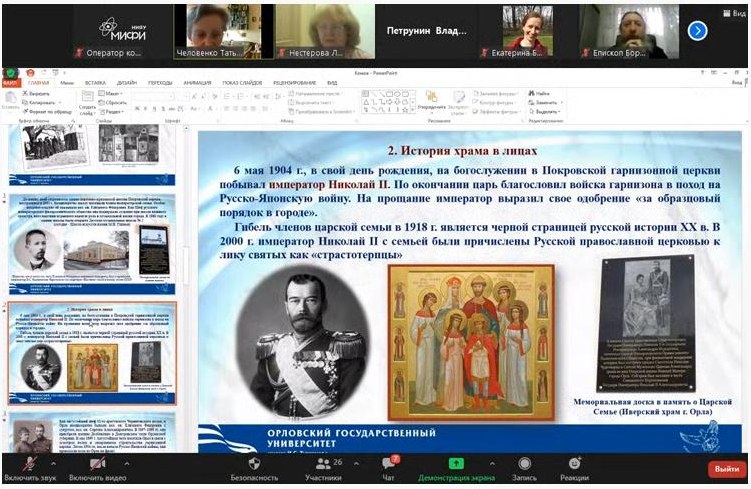Show next participants with blue arrow

point(698,30)
